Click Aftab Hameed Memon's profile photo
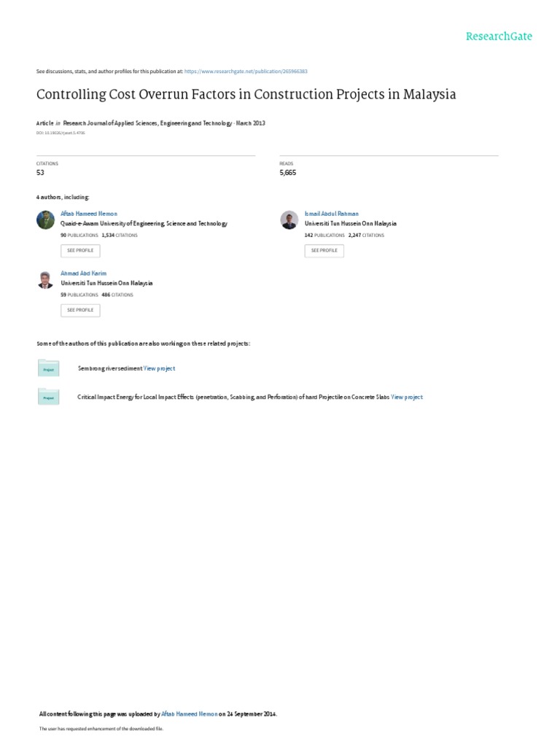560x747 pixels. 46,220
